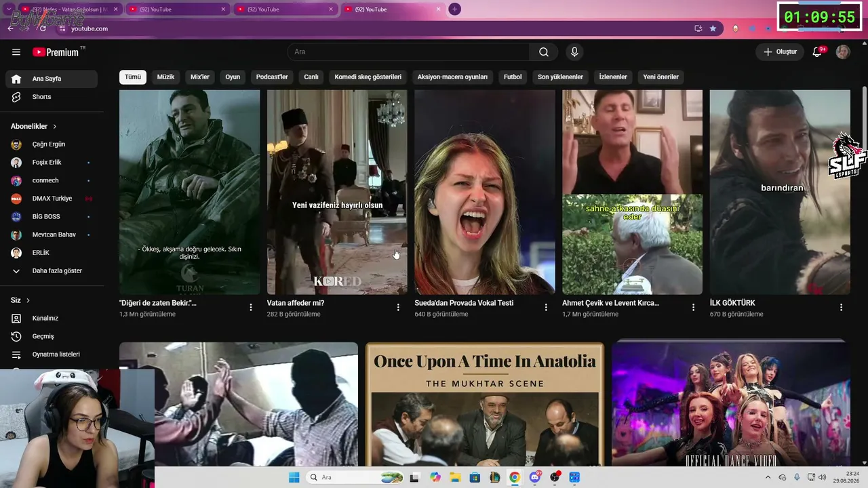Open the Windows Start menu

[x=294, y=477]
